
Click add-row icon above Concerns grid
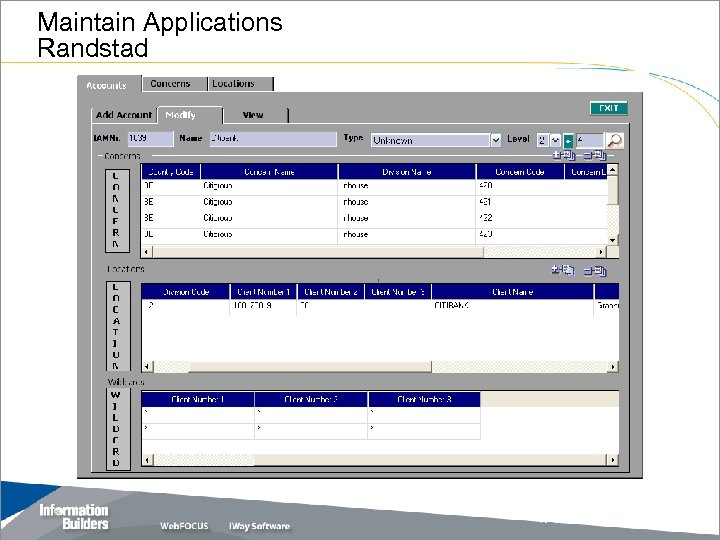click(x=562, y=155)
